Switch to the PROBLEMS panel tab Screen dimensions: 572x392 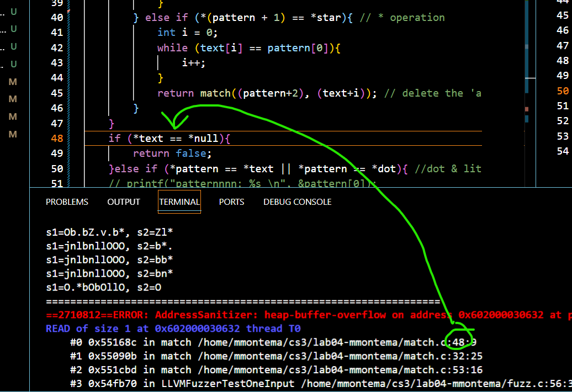click(67, 202)
